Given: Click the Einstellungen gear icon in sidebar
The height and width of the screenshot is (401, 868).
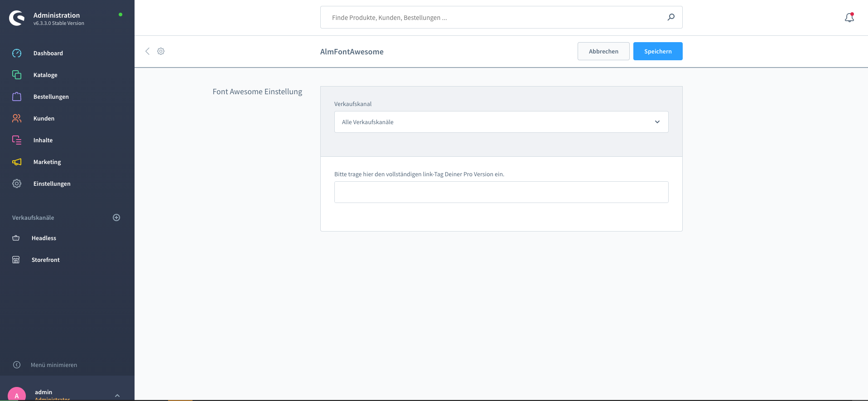Looking at the screenshot, I should tap(17, 184).
